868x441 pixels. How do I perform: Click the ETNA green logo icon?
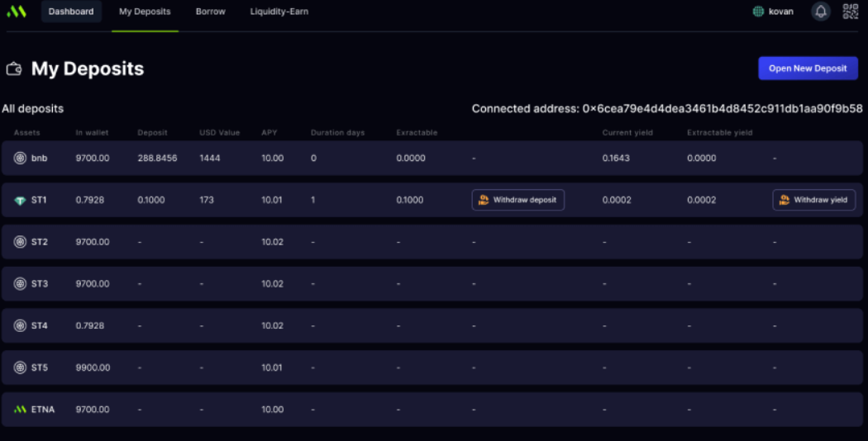pyautogui.click(x=20, y=410)
